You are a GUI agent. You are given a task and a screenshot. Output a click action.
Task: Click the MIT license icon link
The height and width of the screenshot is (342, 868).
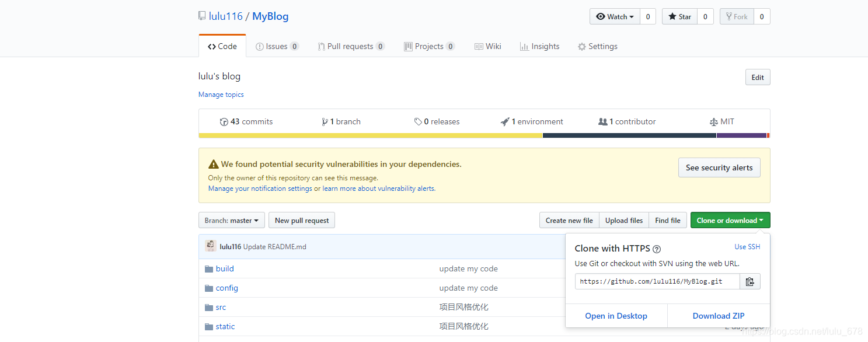coord(713,122)
